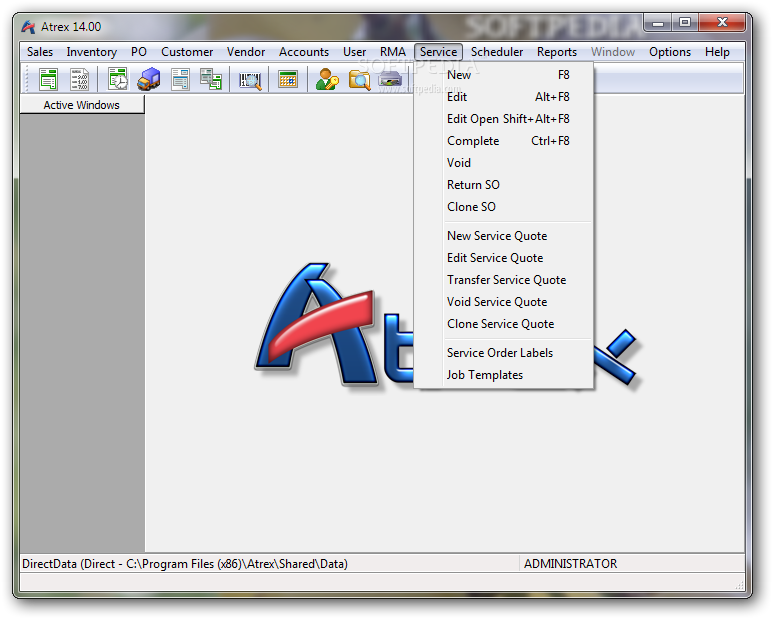
Task: Open Job Templates from Service menu
Action: click(504, 375)
